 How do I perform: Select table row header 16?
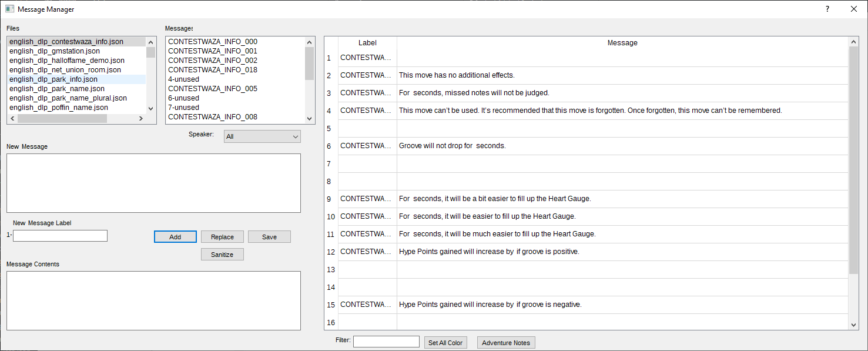(331, 322)
